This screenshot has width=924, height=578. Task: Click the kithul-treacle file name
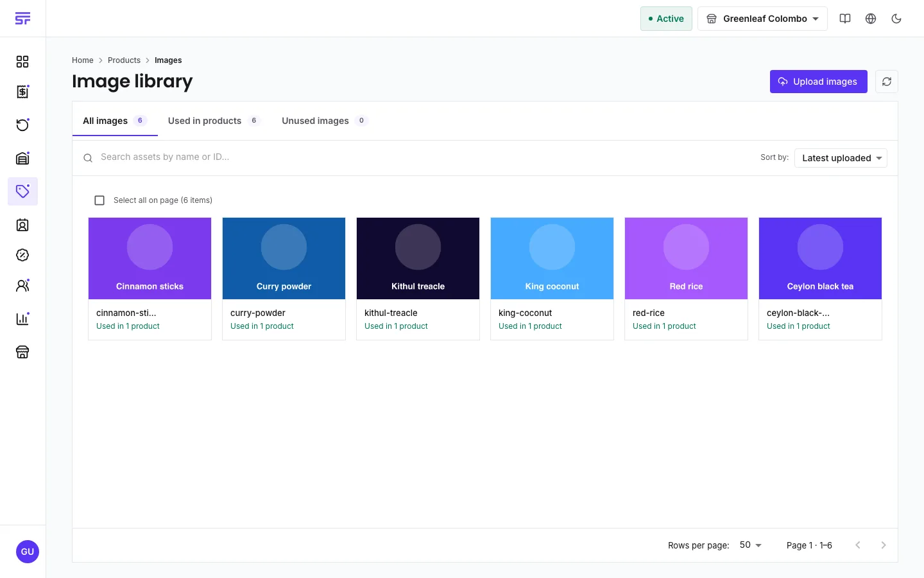coord(391,313)
